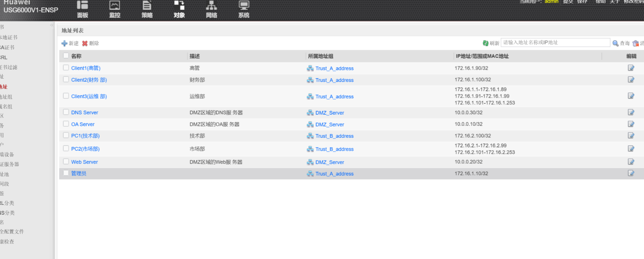Open the 管理员 address entry
Screen dimensions: 644x259
[x=79, y=174]
